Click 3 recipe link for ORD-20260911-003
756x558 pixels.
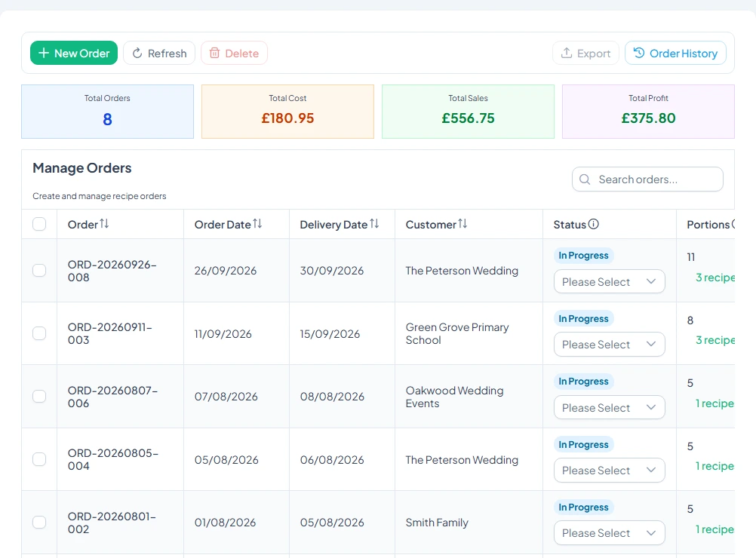point(715,340)
